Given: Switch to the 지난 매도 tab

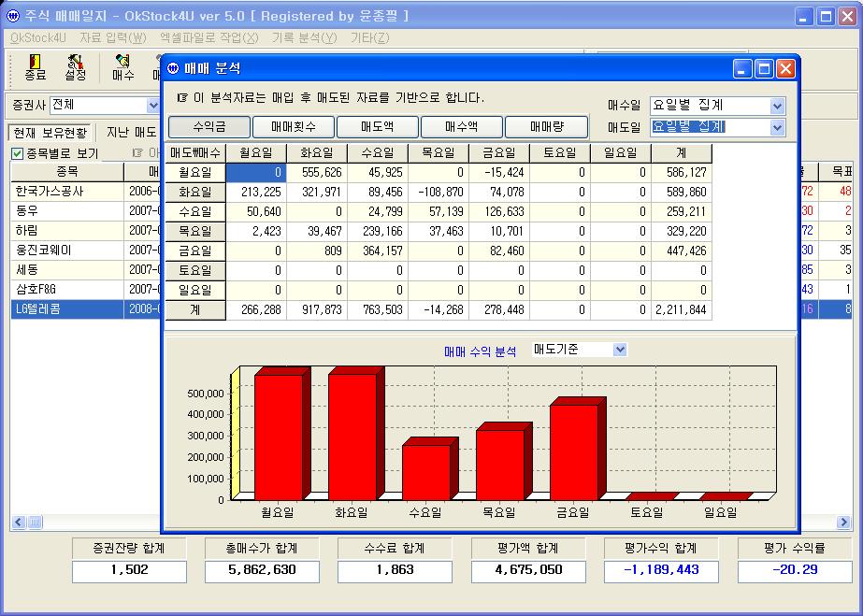Looking at the screenshot, I should (131, 133).
